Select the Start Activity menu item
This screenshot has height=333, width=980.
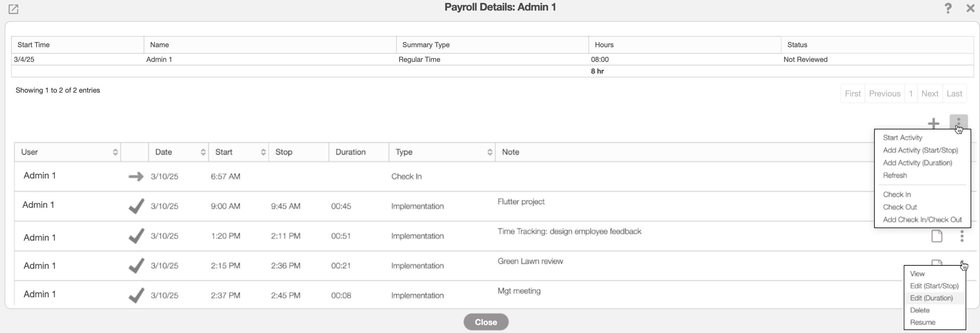click(902, 137)
